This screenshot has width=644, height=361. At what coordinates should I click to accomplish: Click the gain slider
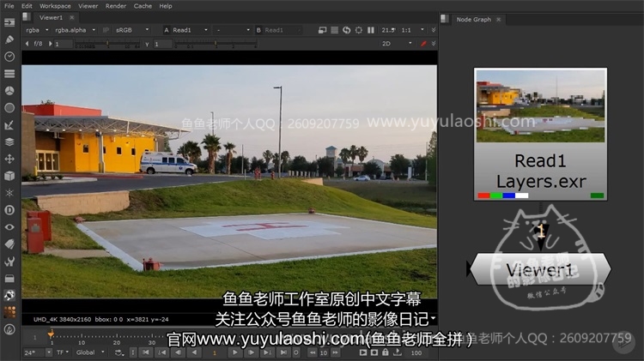[x=107, y=44]
